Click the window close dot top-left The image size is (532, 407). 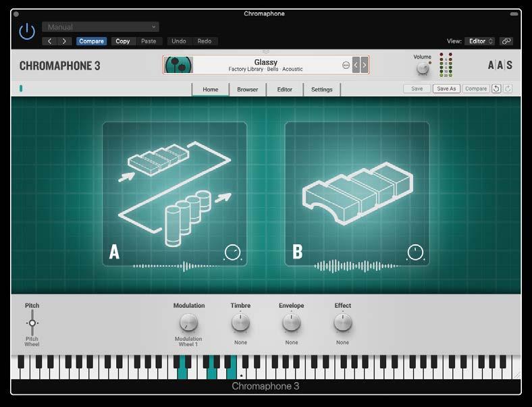point(16,14)
